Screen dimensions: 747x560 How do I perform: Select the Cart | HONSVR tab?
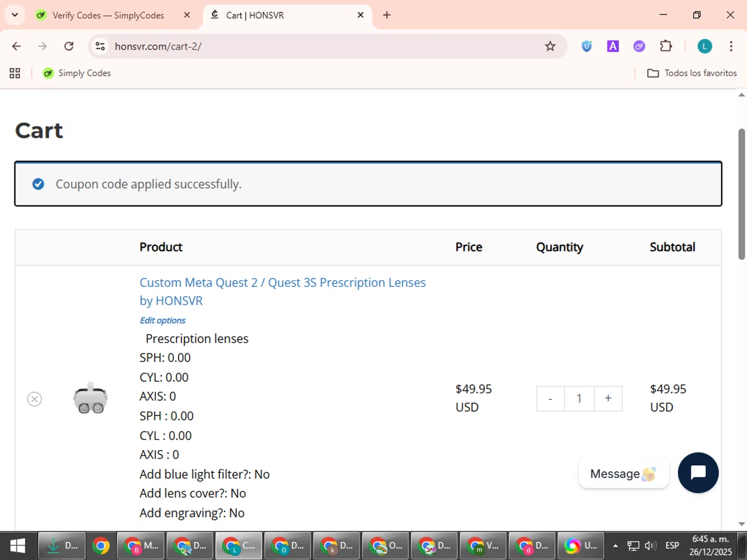pyautogui.click(x=254, y=15)
